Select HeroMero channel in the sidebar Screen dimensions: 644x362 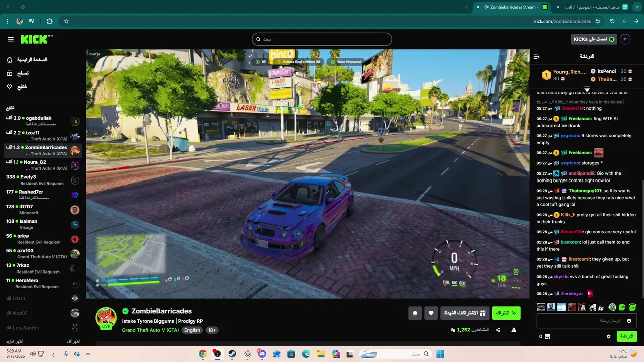(x=43, y=283)
